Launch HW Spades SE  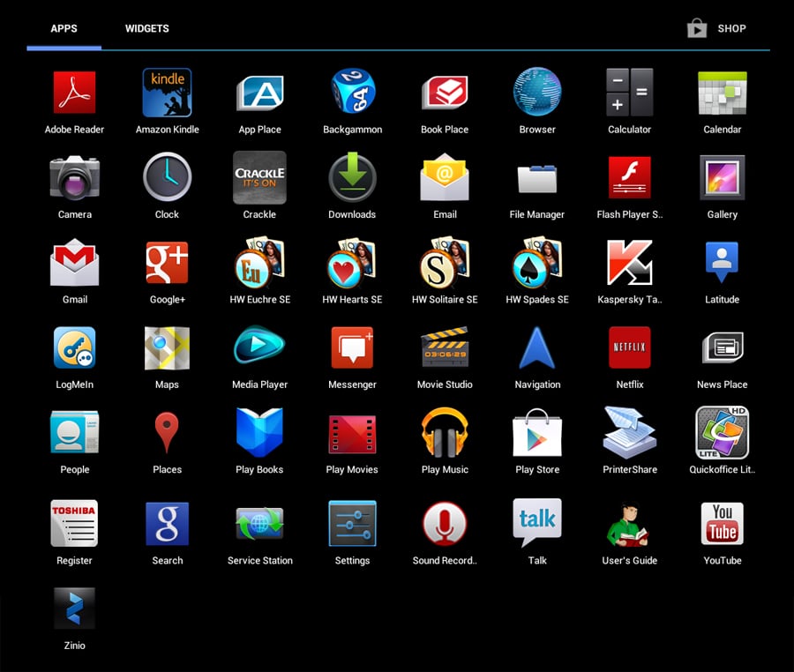coord(537,262)
